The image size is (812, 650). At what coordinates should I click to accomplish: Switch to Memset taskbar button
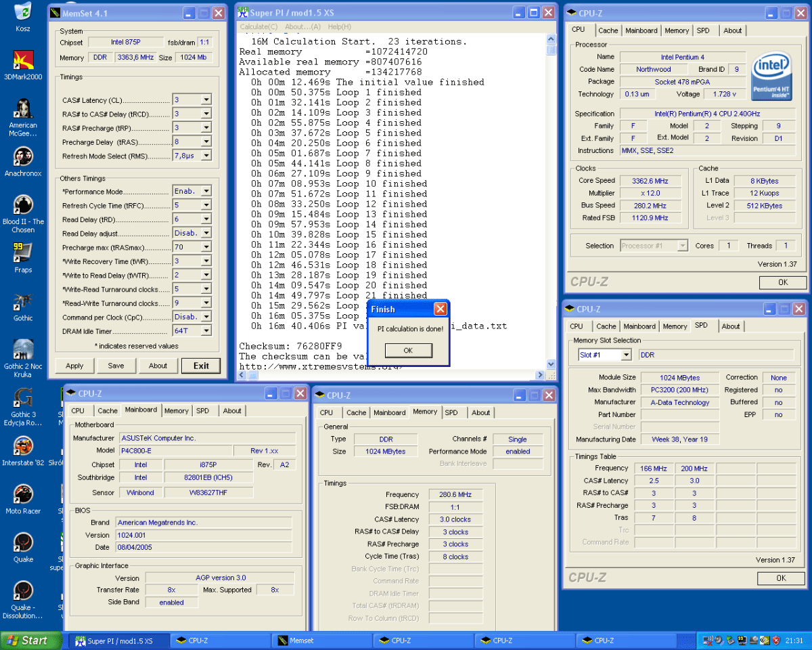(x=321, y=641)
